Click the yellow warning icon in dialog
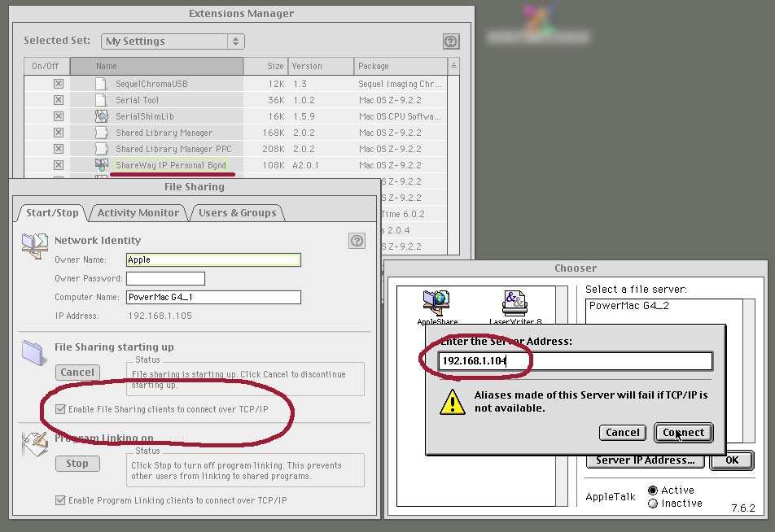 [x=453, y=402]
